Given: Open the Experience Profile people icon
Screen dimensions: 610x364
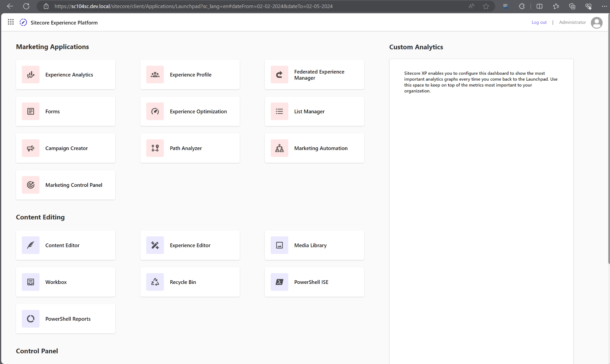Looking at the screenshot, I should coord(155,74).
